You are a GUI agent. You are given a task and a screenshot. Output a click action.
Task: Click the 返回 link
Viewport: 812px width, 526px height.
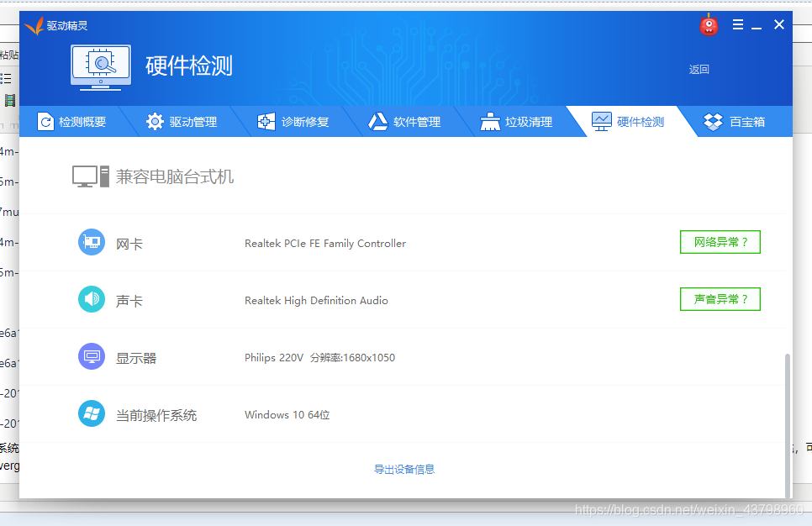(699, 70)
